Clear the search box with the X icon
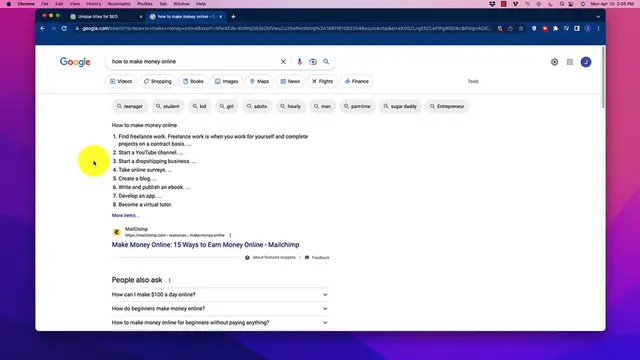Viewport: 640px width, 360px height. click(x=283, y=62)
